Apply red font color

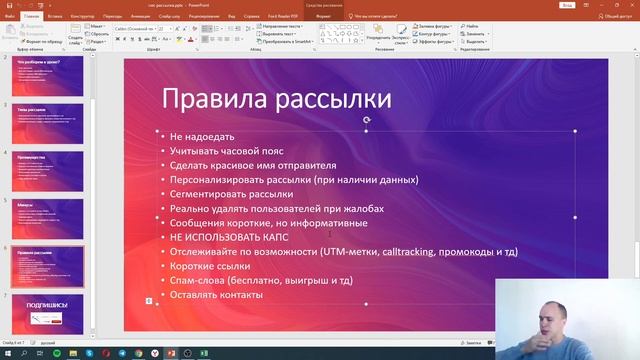pos(191,39)
